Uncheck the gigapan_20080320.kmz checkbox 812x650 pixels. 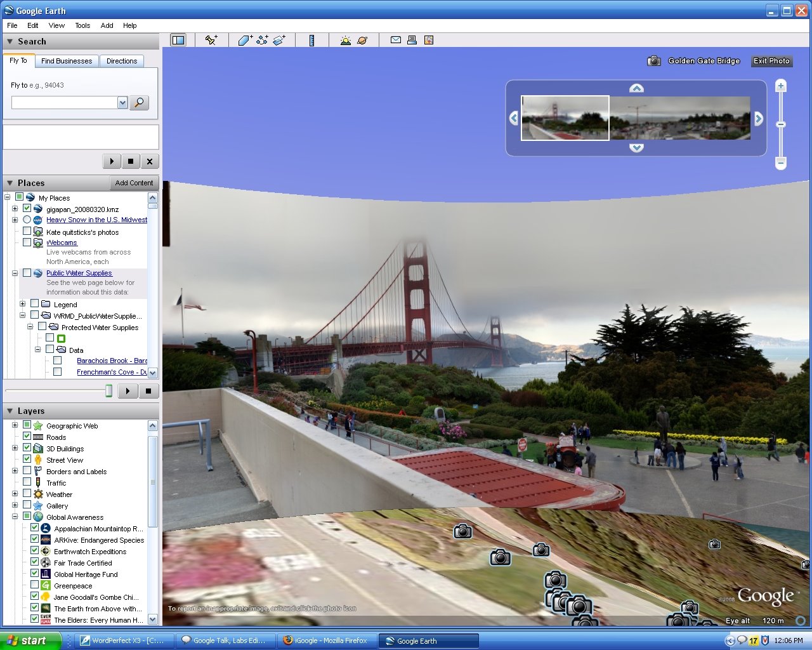[x=27, y=208]
